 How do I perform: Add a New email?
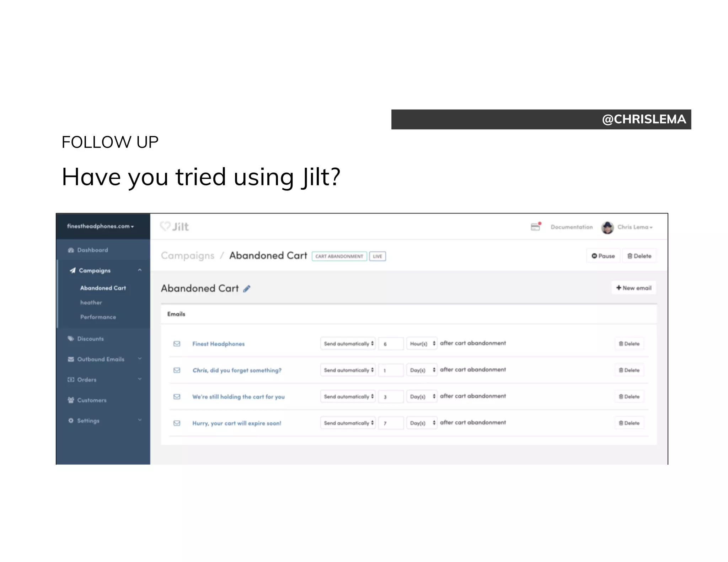[634, 288]
